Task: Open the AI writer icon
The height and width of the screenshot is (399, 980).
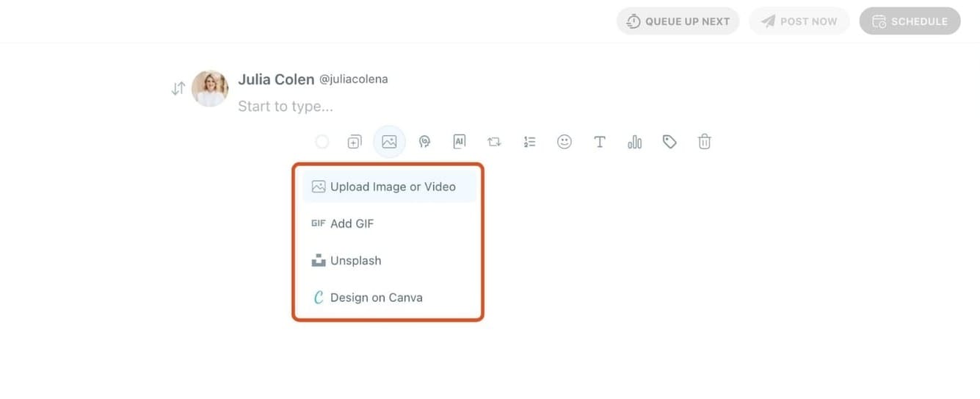Action: 460,142
